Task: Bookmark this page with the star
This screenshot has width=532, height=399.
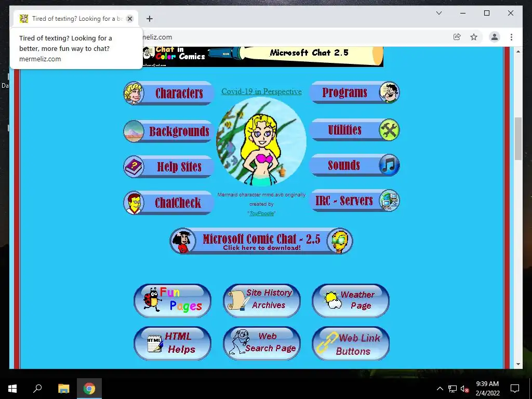Action: pyautogui.click(x=474, y=37)
